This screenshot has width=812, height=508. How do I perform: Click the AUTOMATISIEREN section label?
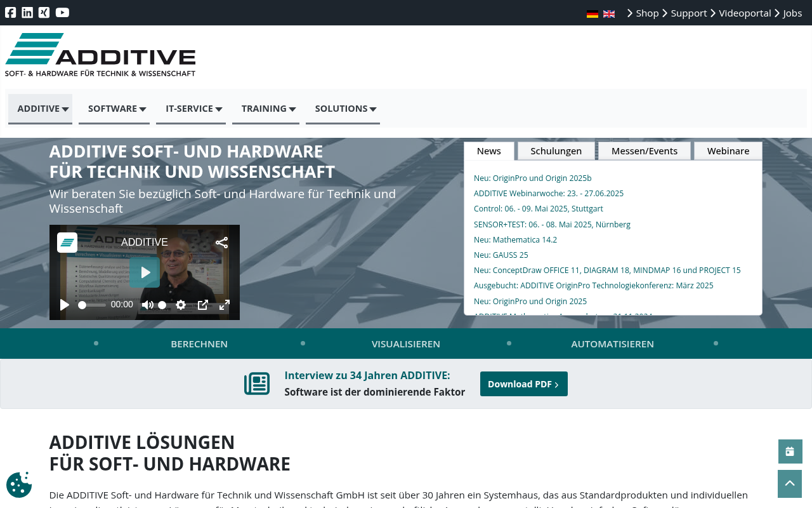(612, 344)
